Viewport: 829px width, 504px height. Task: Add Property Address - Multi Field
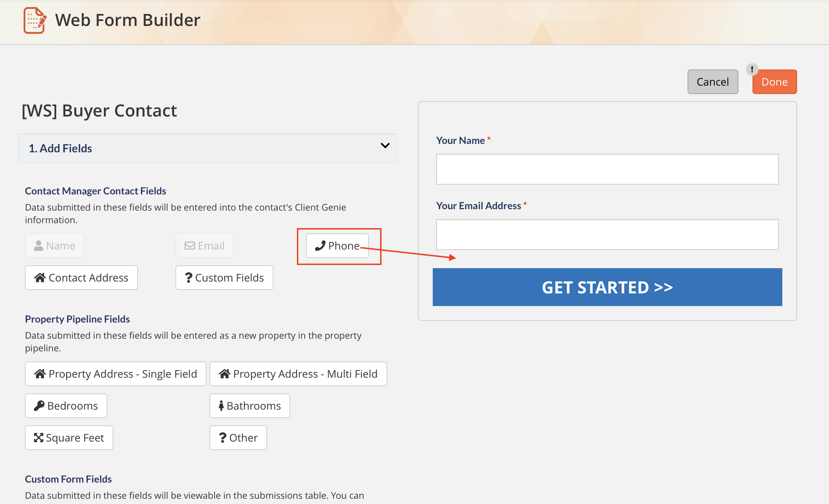coord(298,374)
